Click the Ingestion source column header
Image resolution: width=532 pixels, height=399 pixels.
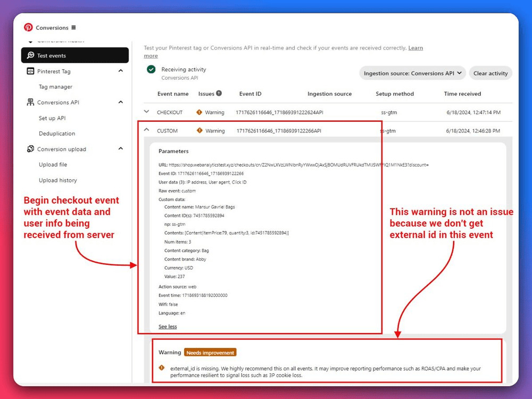coord(329,94)
